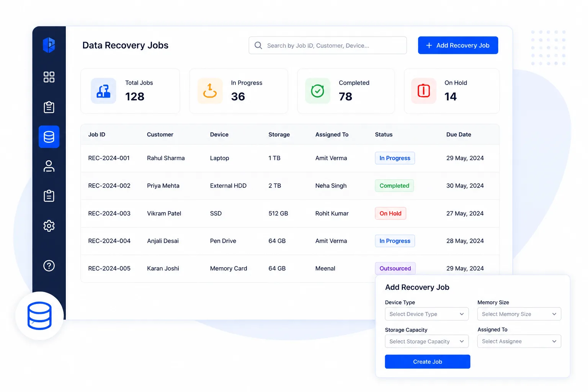The image size is (588, 392).
Task: Click the large circular database badge
Action: 39,316
